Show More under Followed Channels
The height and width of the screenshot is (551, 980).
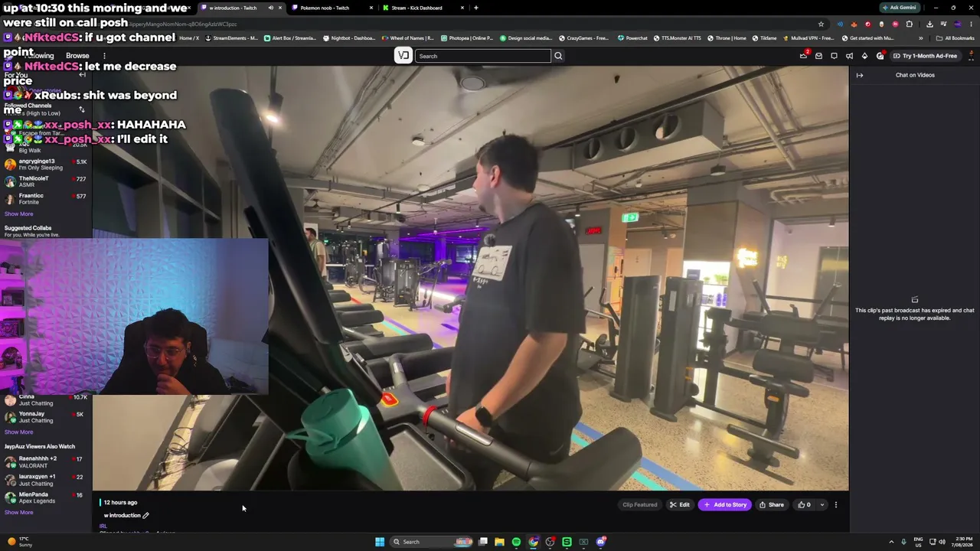coord(18,214)
